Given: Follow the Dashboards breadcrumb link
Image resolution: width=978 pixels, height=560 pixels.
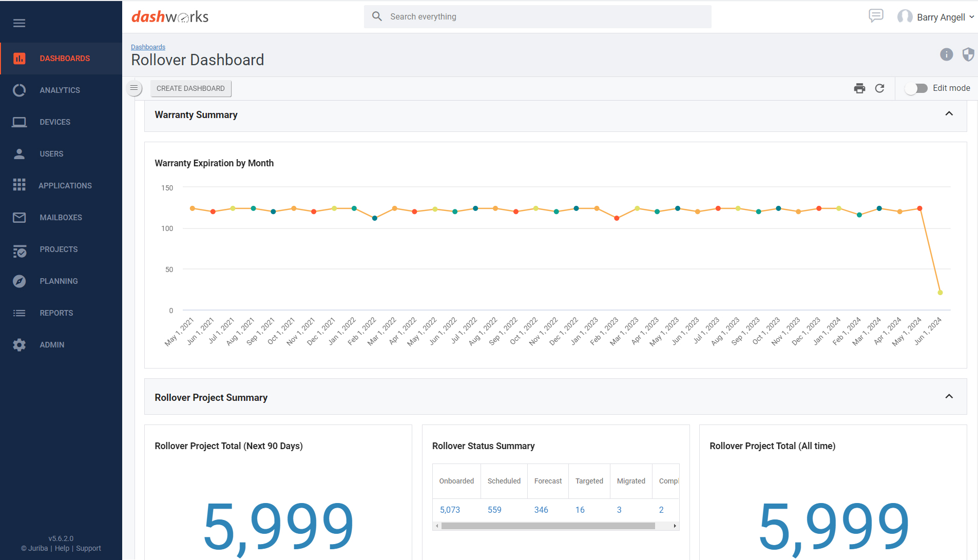Looking at the screenshot, I should pyautogui.click(x=148, y=47).
